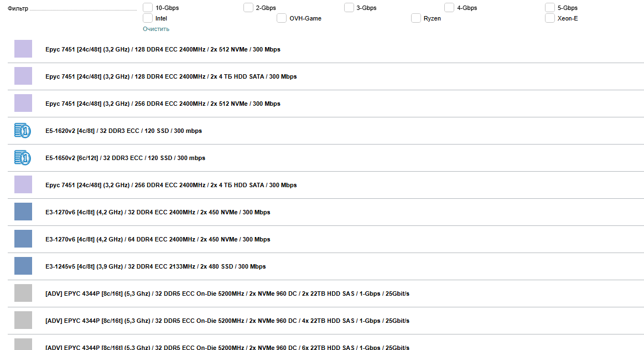Select E5-1650v2 [6c/12t] 32 DDR3 ECC entry
Image resolution: width=644 pixels, height=350 pixels.
(125, 158)
